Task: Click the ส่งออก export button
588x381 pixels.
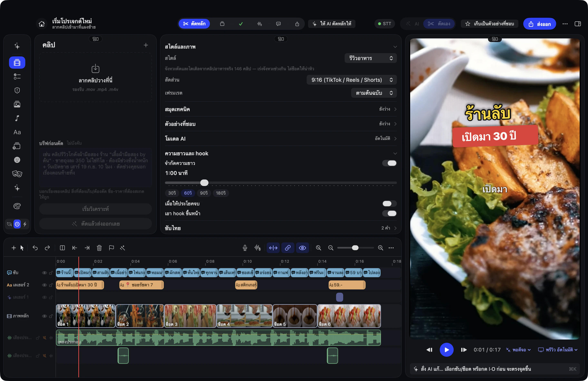Action: tap(540, 24)
